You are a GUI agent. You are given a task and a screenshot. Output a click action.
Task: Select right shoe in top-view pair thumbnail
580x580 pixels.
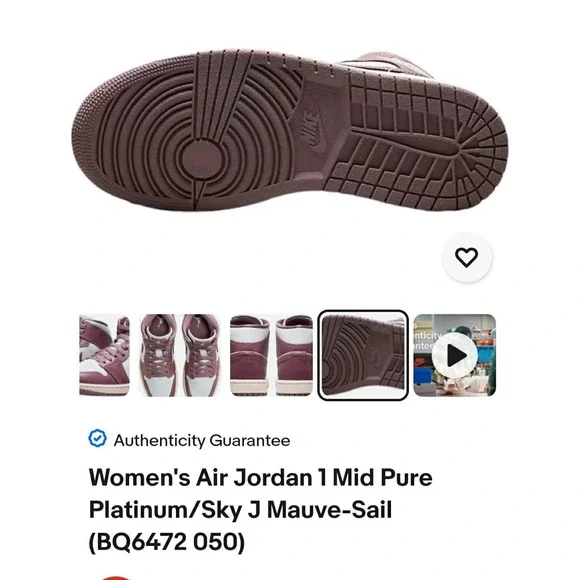pyautogui.click(x=202, y=355)
